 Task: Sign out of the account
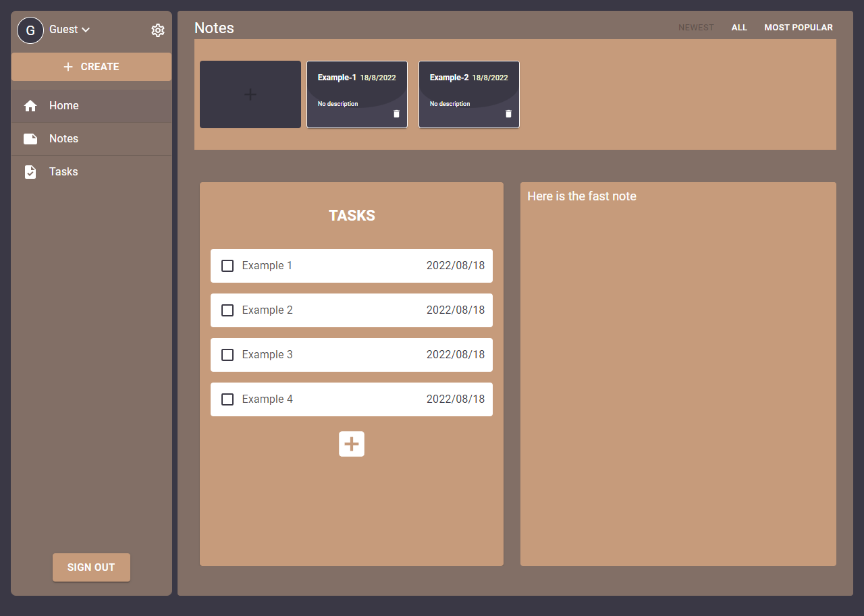91,567
